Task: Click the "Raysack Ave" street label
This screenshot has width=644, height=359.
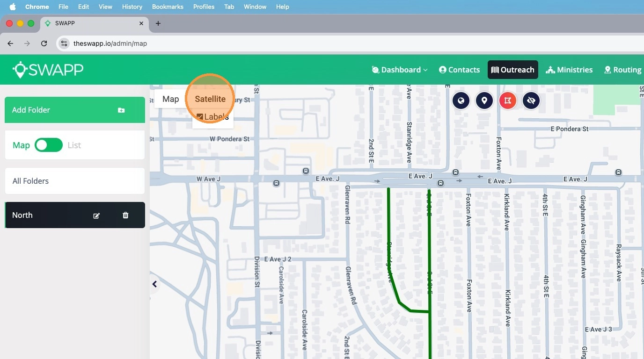Action: (619, 263)
